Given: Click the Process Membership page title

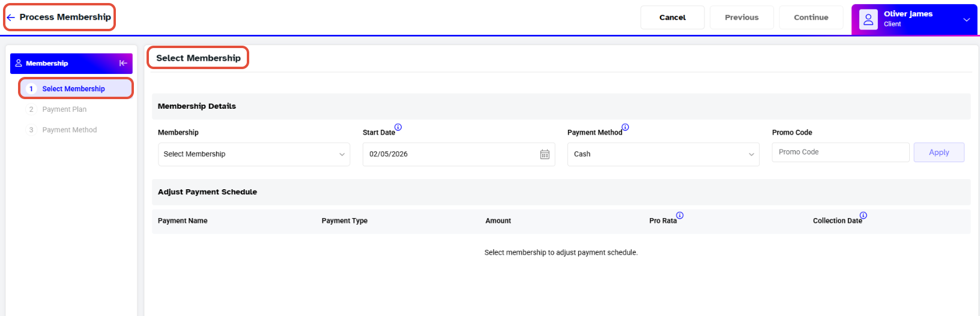Looking at the screenshot, I should 65,17.
